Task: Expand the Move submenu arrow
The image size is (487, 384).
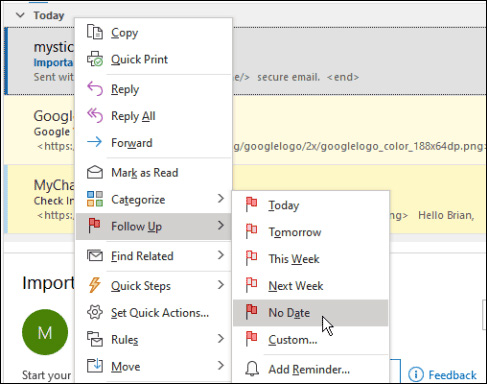Action: tap(221, 365)
